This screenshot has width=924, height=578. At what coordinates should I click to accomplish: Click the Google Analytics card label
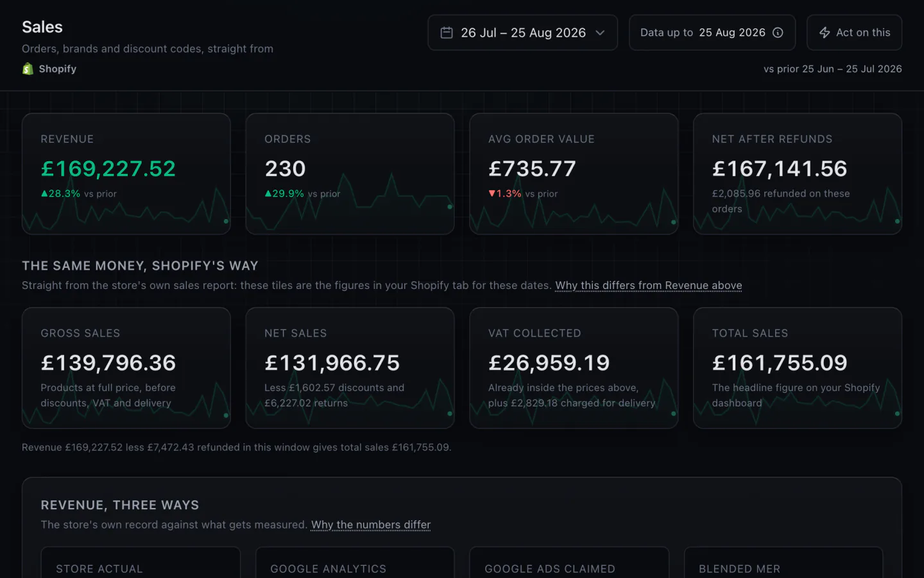329,569
